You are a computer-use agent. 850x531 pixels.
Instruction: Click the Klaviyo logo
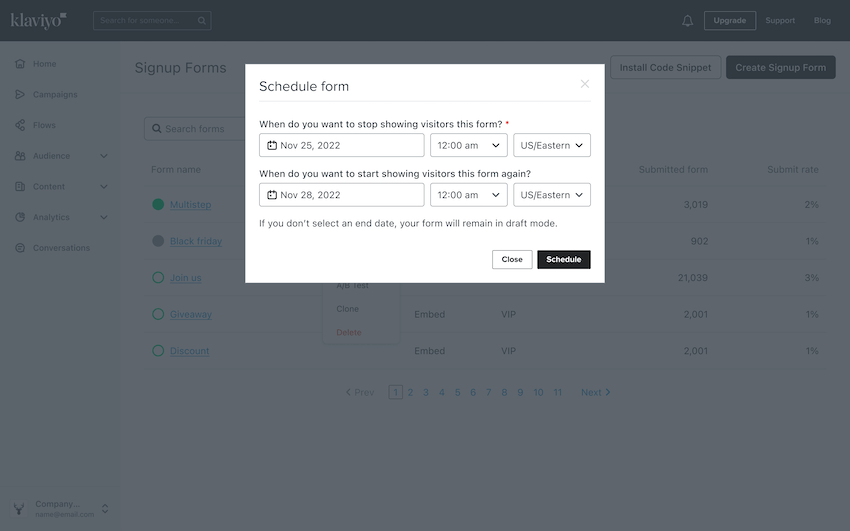[38, 21]
